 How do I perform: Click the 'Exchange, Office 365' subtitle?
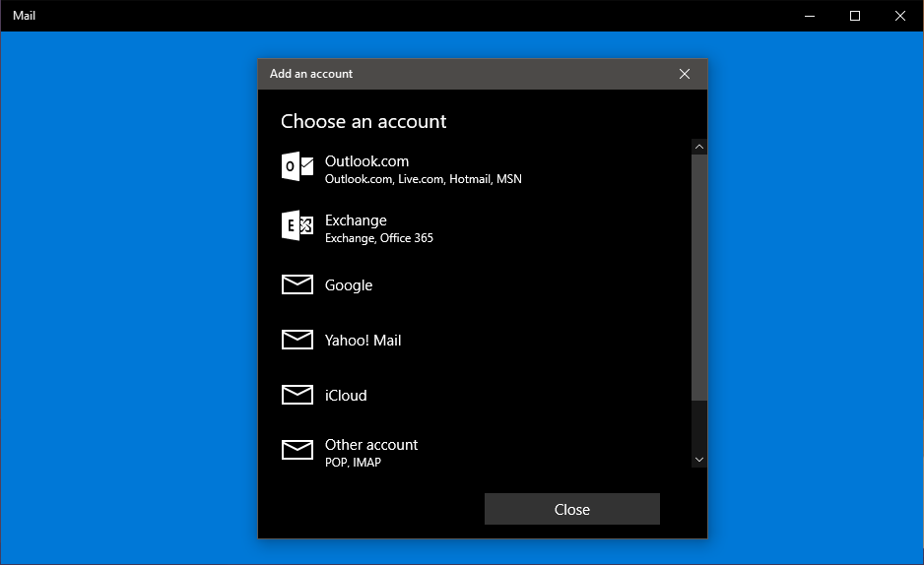click(379, 238)
